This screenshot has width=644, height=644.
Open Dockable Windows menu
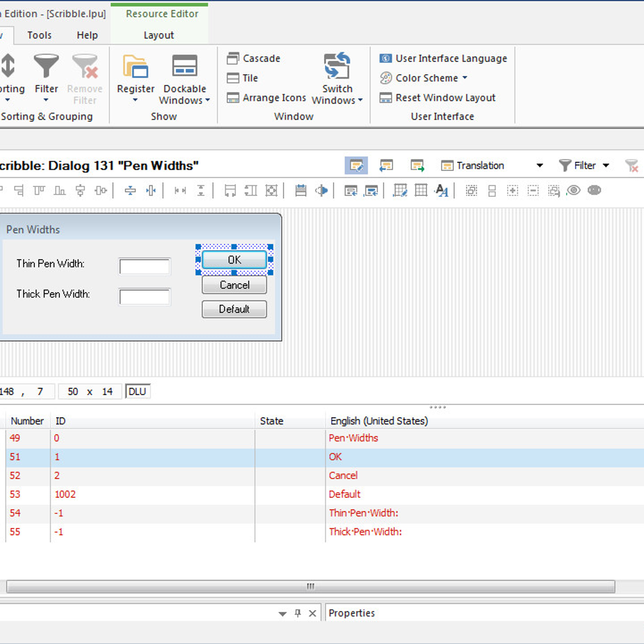click(x=184, y=78)
